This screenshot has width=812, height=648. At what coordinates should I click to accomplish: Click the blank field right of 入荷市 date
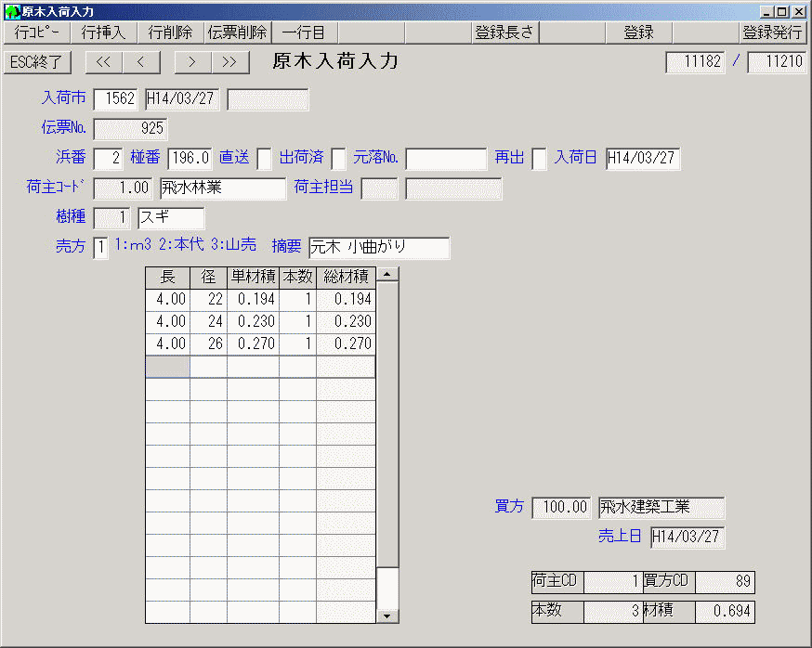[x=268, y=98]
